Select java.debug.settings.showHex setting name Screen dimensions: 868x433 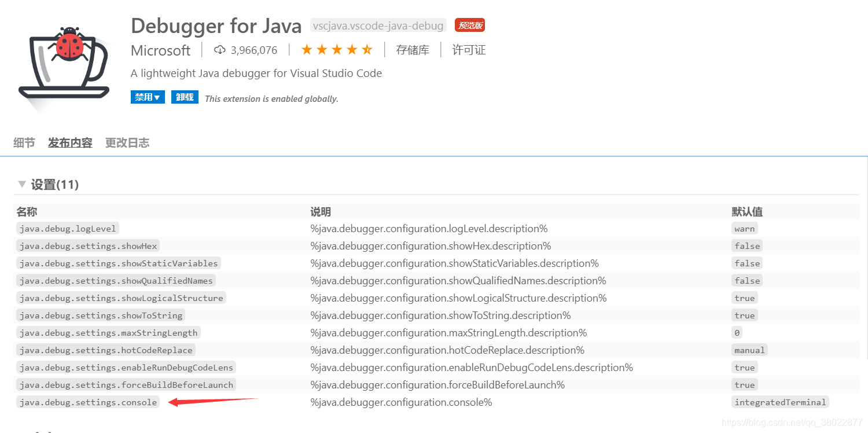(x=88, y=246)
